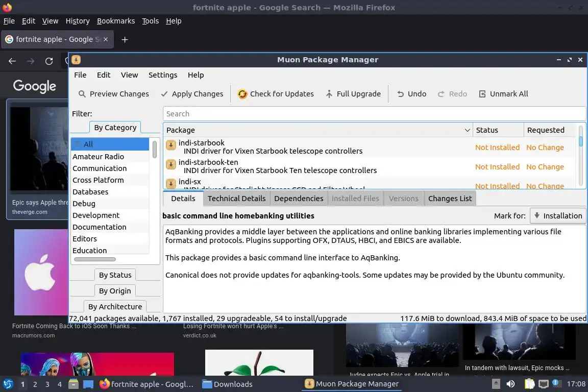Switch to virtual desktop 2

pos(35,384)
